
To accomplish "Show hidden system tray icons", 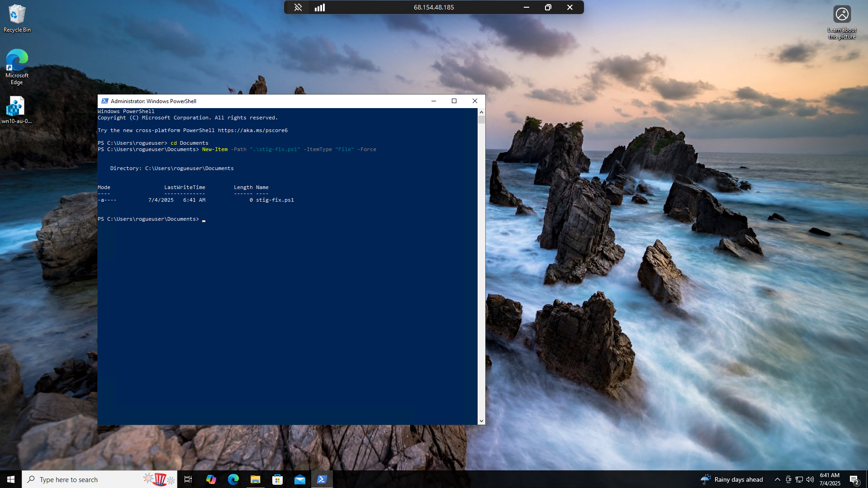I will 777,479.
